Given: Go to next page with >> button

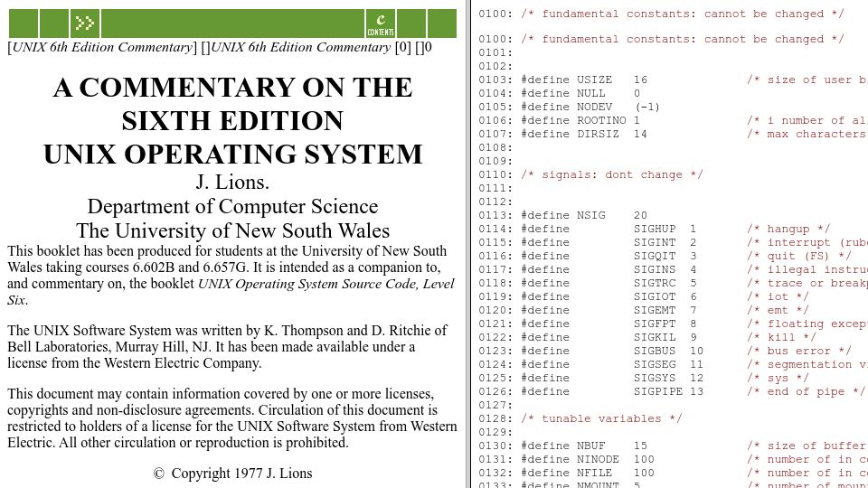Looking at the screenshot, I should click(x=85, y=23).
